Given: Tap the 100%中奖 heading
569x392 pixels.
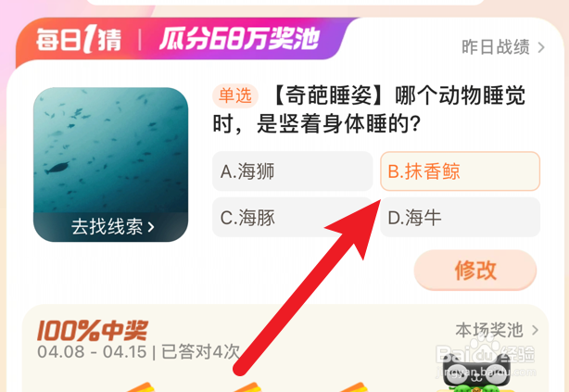Looking at the screenshot, I should click(x=93, y=330).
